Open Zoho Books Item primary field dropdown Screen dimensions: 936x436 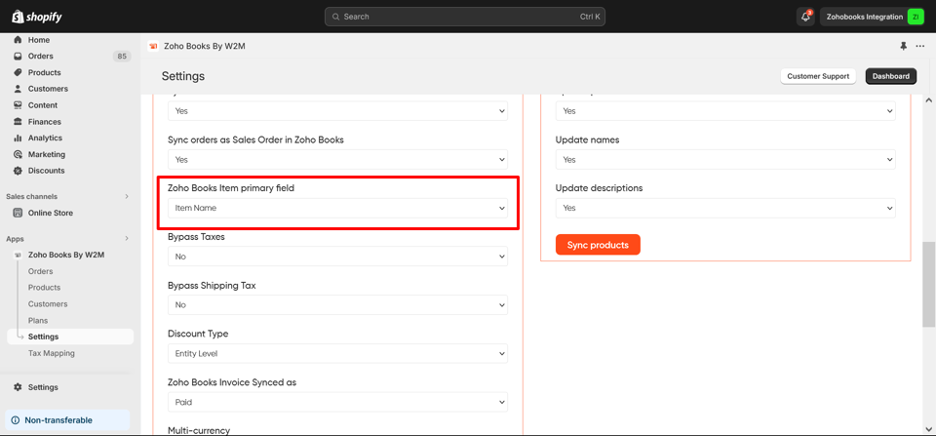tap(337, 208)
